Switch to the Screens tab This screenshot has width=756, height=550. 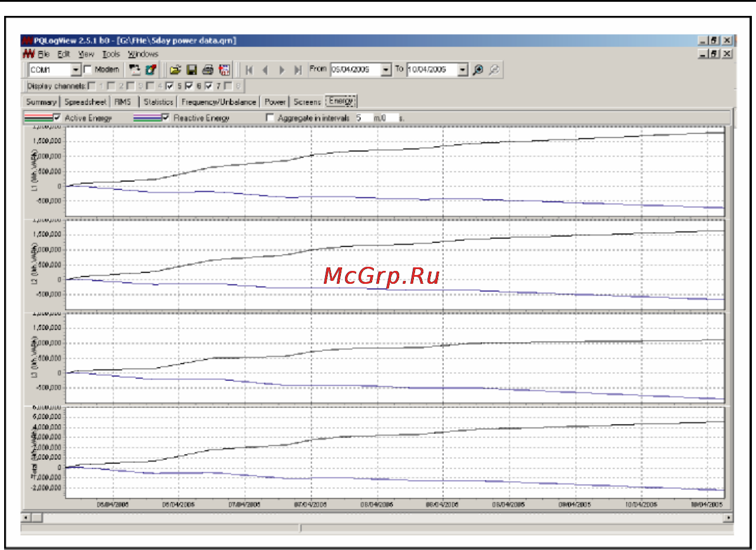pyautogui.click(x=307, y=102)
